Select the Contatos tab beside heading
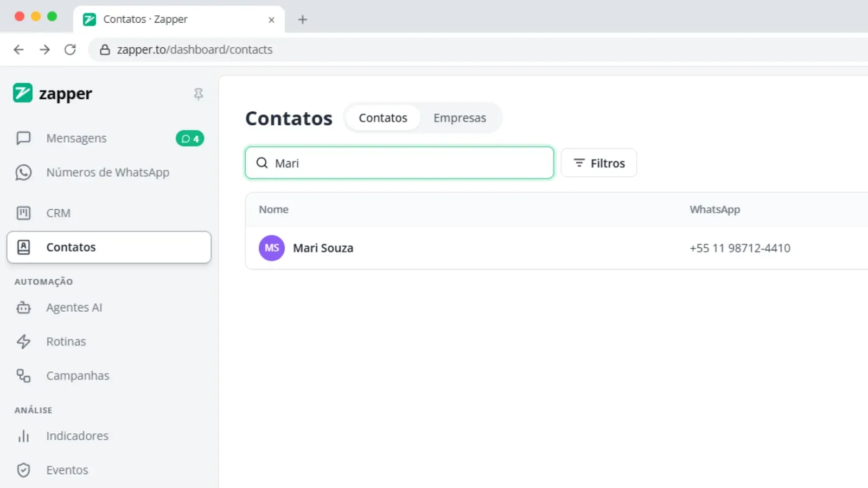This screenshot has width=868, height=488. [383, 118]
